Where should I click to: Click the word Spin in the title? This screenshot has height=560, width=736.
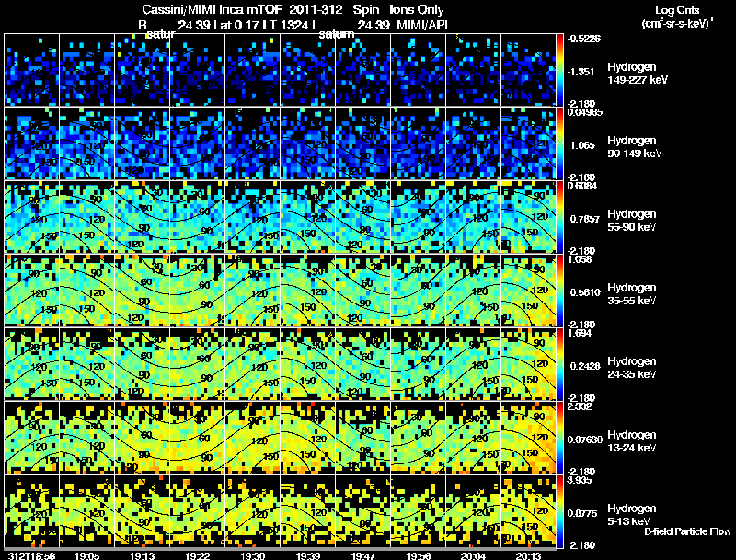point(365,10)
